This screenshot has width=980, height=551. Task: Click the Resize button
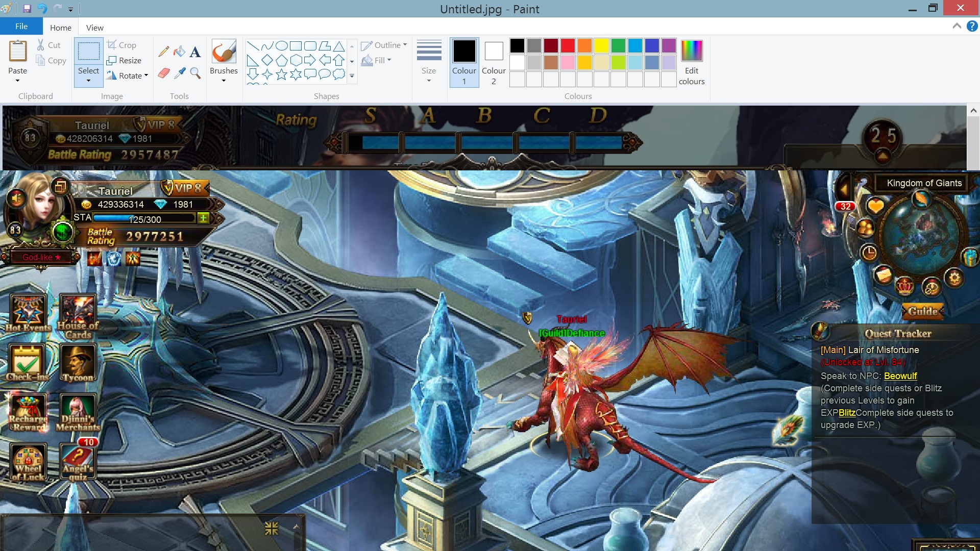coord(124,60)
